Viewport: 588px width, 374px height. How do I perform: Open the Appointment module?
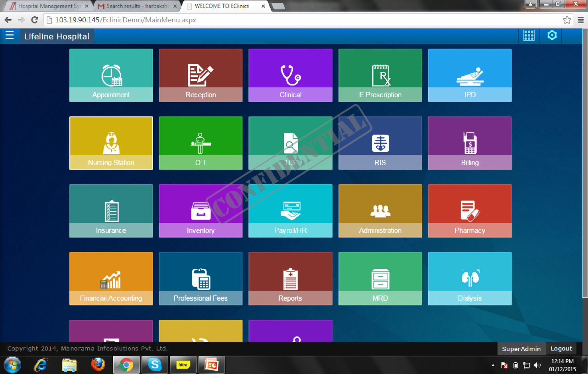click(x=111, y=75)
